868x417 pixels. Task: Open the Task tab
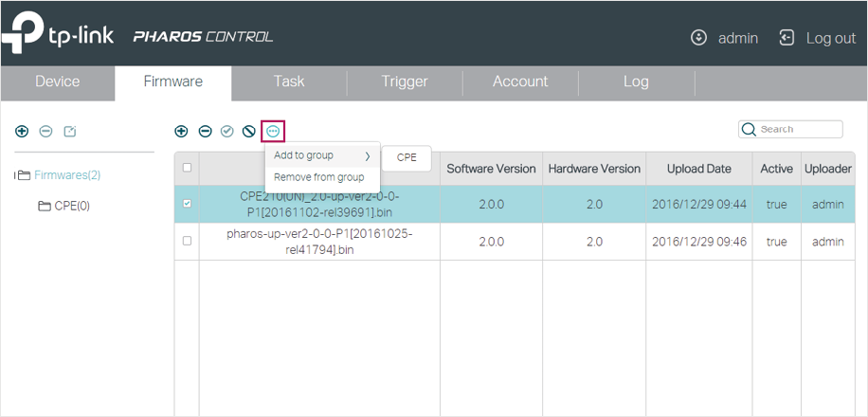289,82
